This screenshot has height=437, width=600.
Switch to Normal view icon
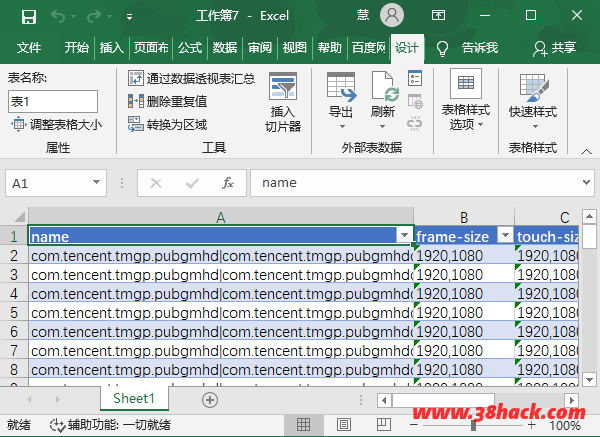[x=303, y=424]
